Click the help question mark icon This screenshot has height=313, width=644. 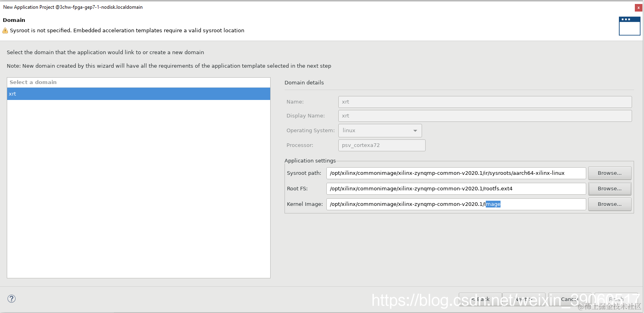coord(12,299)
